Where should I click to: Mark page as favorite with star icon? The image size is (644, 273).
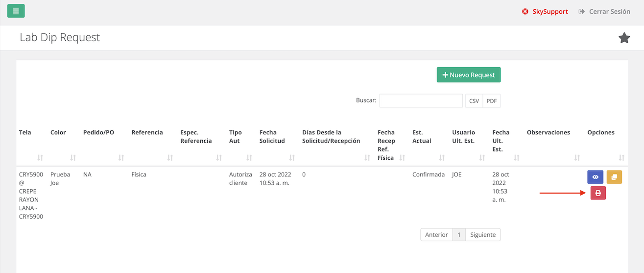pos(624,38)
